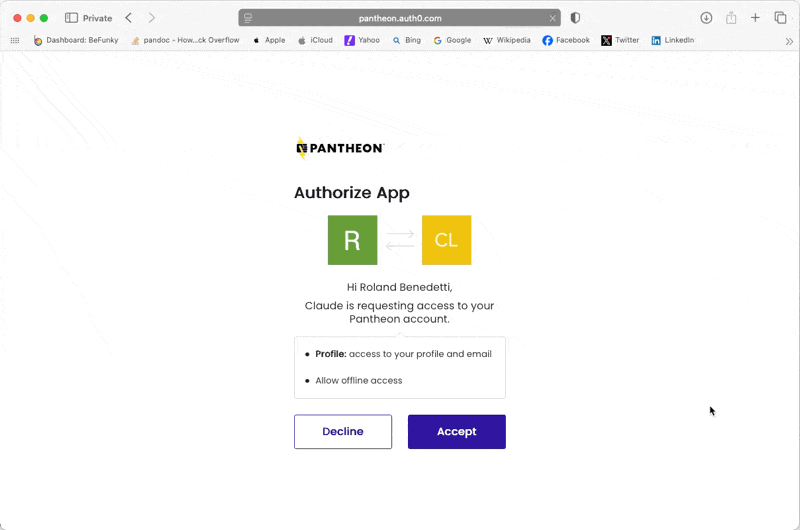800x530 pixels.
Task: Click the pantheon.auth0.com address field
Action: 400,18
